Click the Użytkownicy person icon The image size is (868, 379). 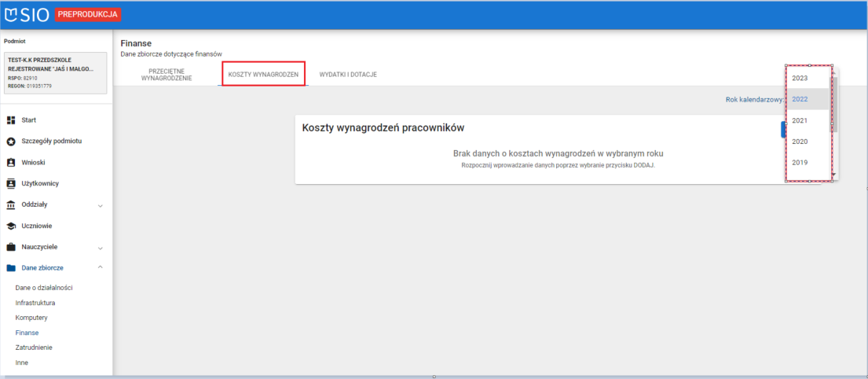(x=11, y=184)
